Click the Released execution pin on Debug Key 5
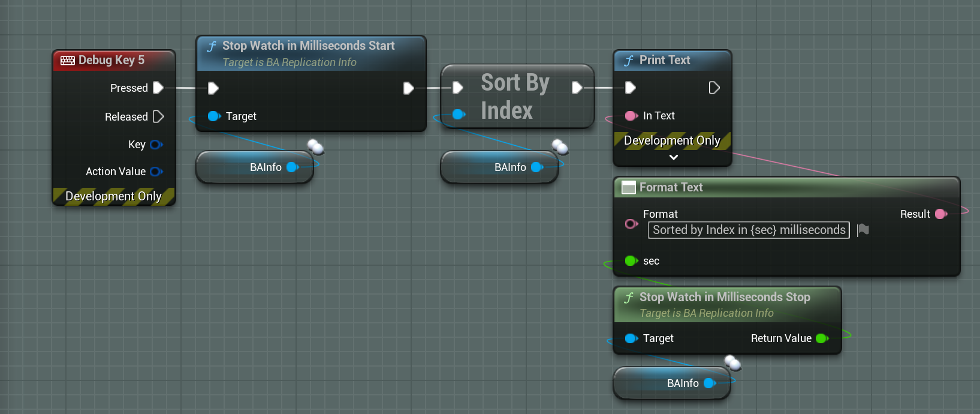 [158, 116]
